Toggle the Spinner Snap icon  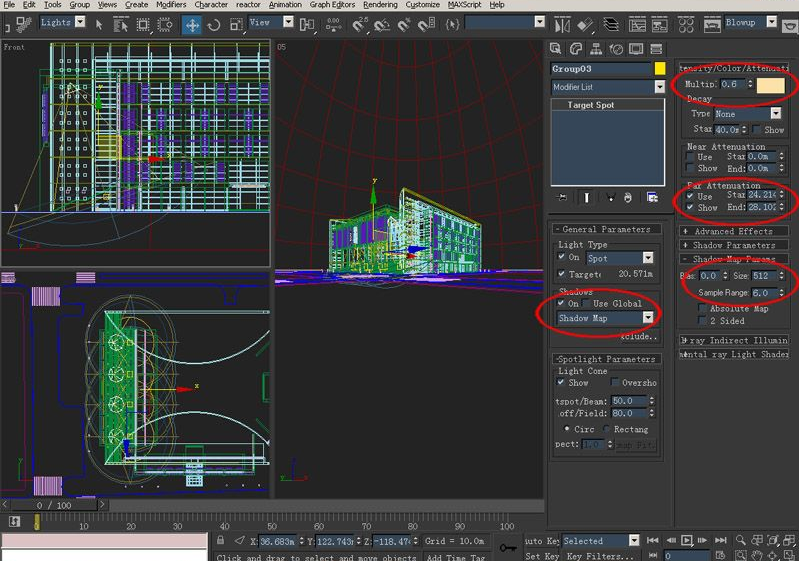[x=427, y=24]
